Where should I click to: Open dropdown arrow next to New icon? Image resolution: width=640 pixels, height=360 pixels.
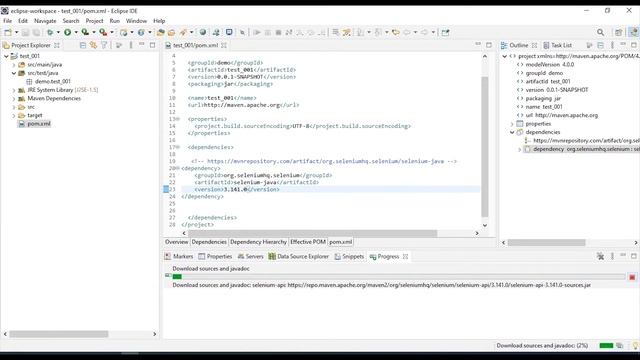click(16, 32)
